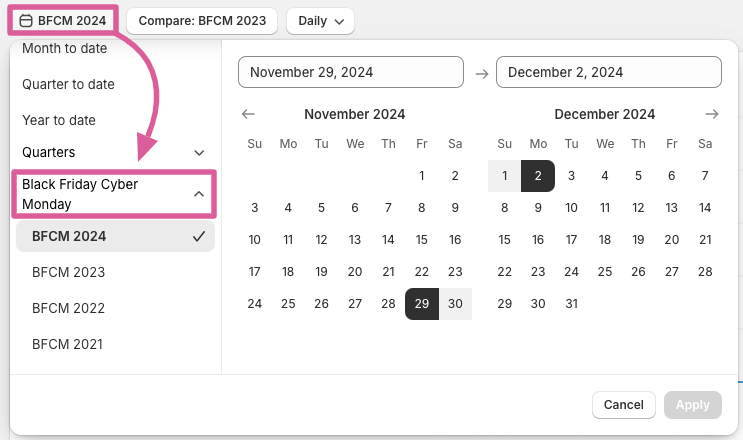Select the BFCM 2024 preset
Image resolution: width=743 pixels, height=440 pixels.
[x=116, y=236]
